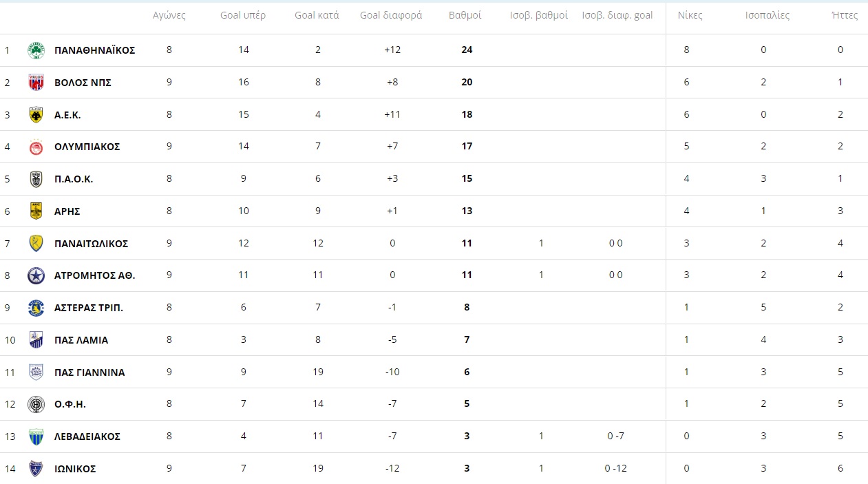Viewport: 868px width, 484px height.
Task: Sort by Goal διαφορά column header
Action: (x=391, y=15)
